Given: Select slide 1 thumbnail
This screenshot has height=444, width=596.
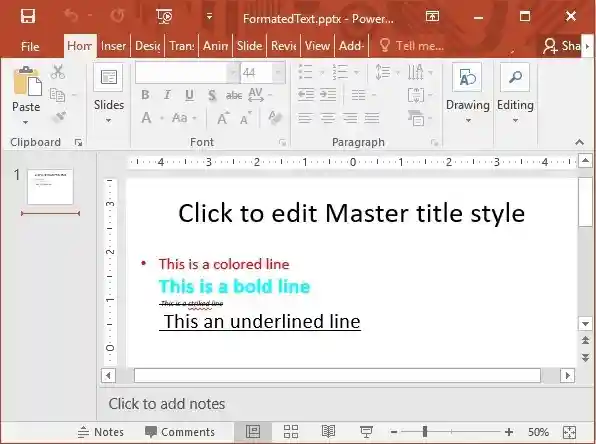Looking at the screenshot, I should 50,187.
